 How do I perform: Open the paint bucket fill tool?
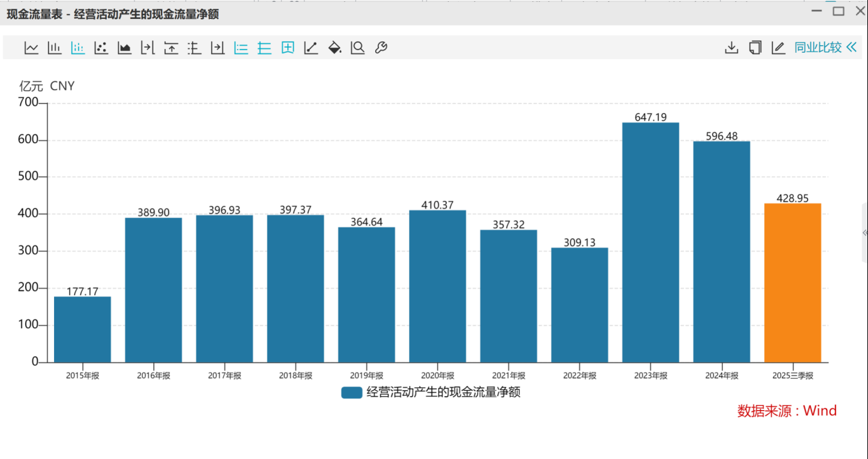point(334,48)
